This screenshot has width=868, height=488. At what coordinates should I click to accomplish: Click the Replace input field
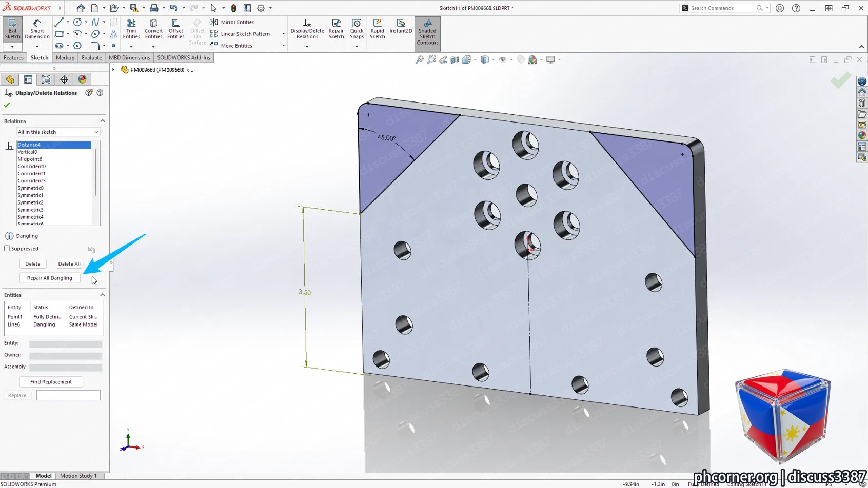pos(68,395)
